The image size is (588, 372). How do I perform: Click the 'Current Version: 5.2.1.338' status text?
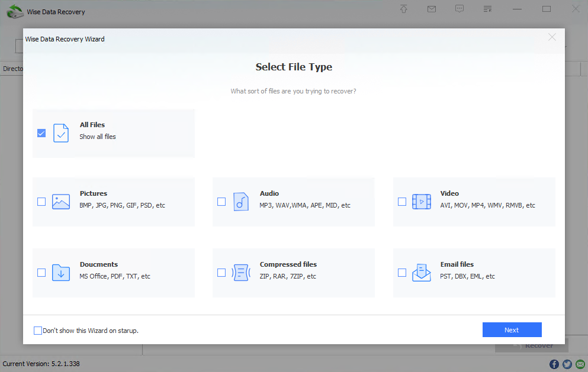(x=41, y=364)
